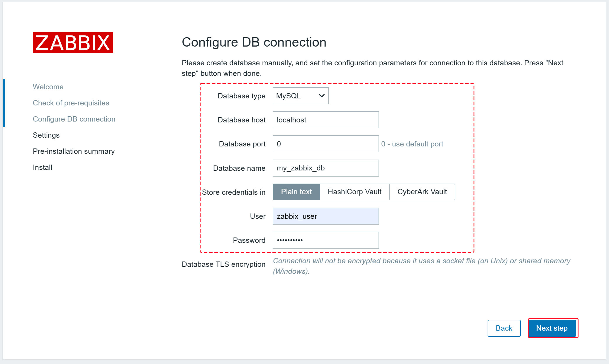Go to the Install step

pos(43,167)
